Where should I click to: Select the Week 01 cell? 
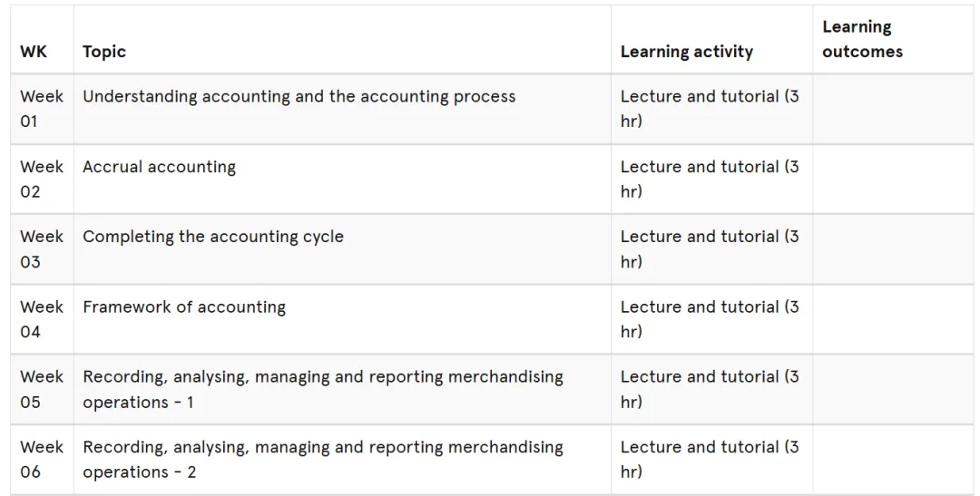pyautogui.click(x=42, y=109)
